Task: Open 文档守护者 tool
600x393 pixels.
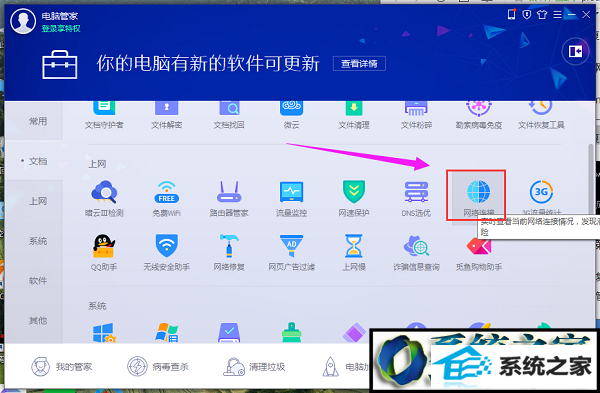Action: pyautogui.click(x=104, y=115)
